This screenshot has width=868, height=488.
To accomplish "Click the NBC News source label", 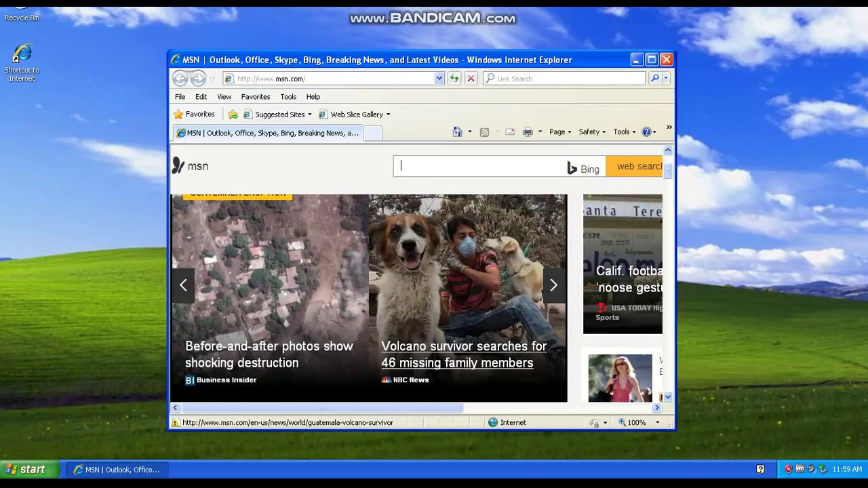I will pyautogui.click(x=405, y=380).
